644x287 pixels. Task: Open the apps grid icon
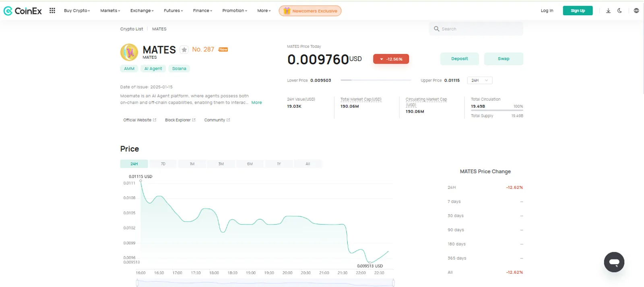52,10
